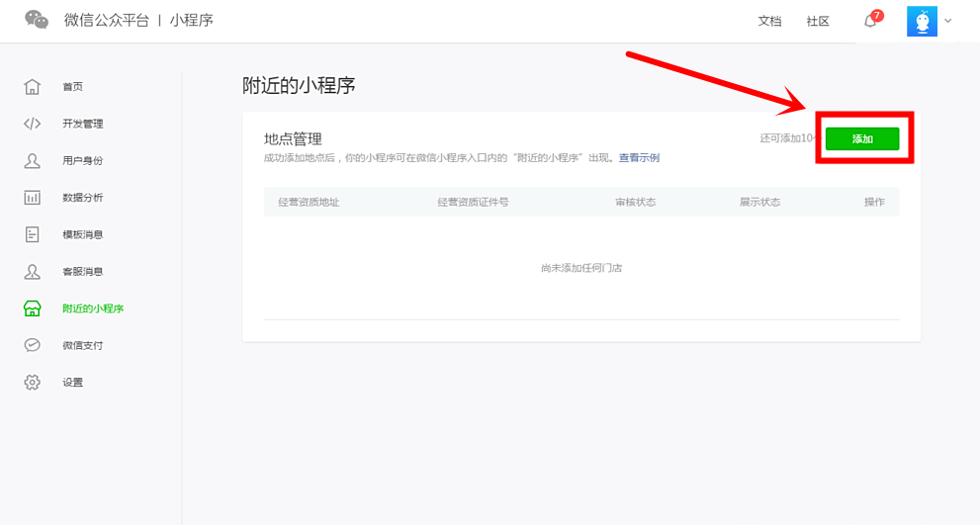980x525 pixels.
Task: Go to 微信支付 in sidebar
Action: tap(82, 345)
